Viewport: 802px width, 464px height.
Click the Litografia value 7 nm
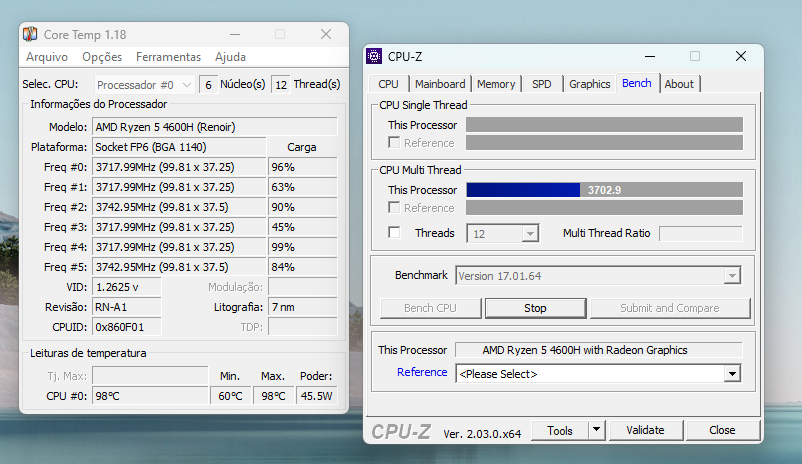coord(302,307)
